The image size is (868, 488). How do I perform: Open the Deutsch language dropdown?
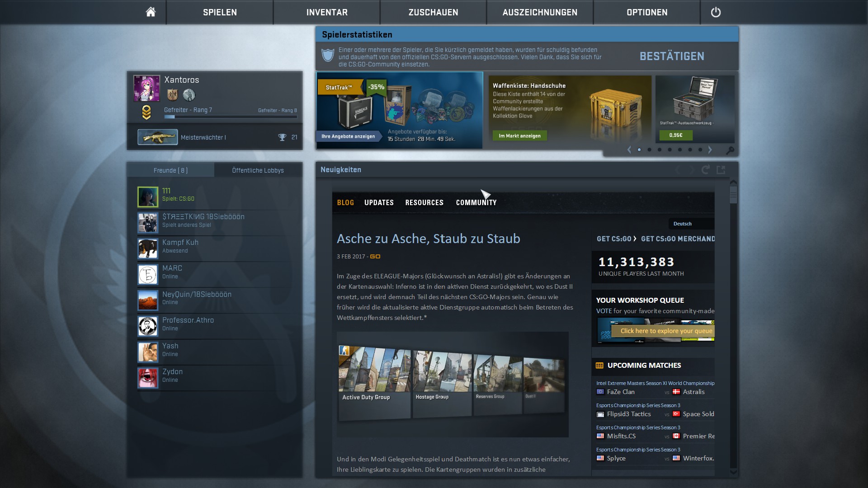691,224
